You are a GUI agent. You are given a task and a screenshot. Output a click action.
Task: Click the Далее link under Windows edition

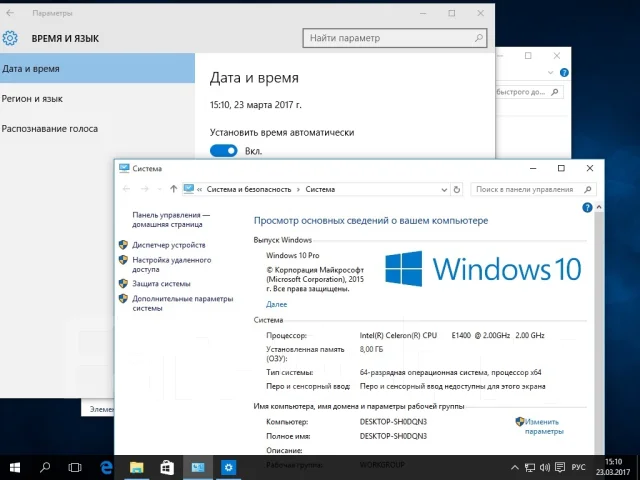pyautogui.click(x=276, y=304)
